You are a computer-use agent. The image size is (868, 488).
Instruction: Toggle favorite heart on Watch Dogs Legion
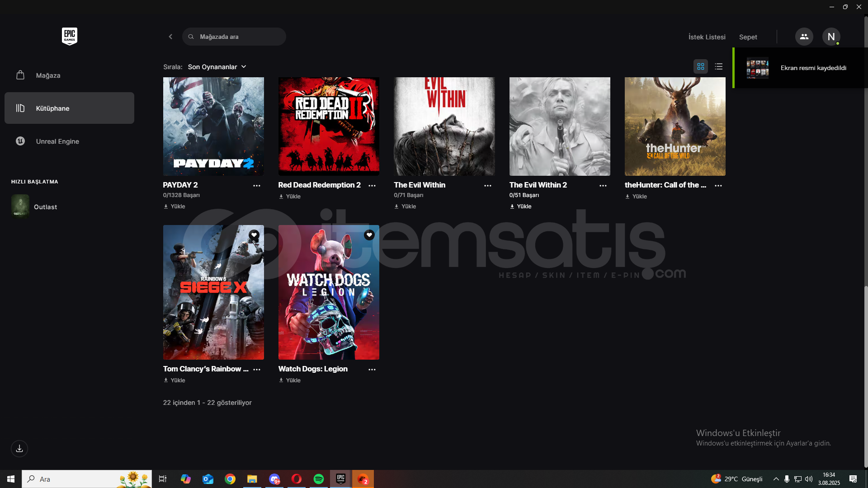pyautogui.click(x=369, y=235)
